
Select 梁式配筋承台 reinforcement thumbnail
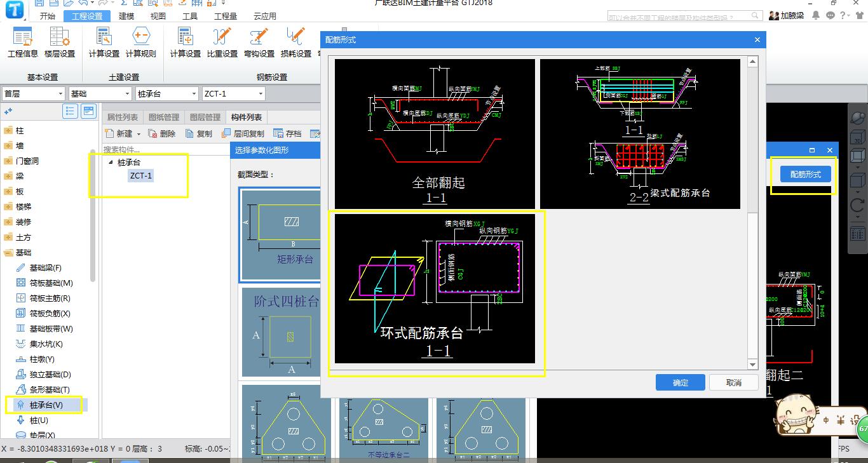[640, 133]
